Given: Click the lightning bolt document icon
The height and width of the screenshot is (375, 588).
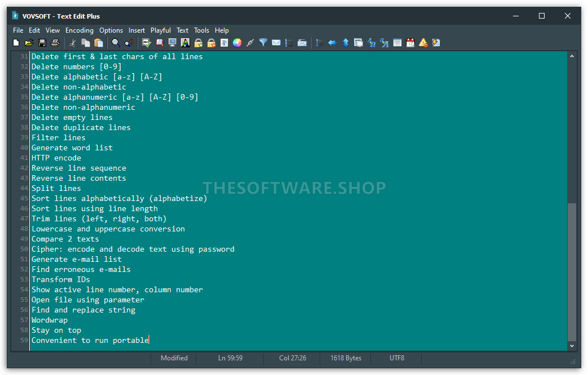Looking at the screenshot, I should tap(436, 43).
